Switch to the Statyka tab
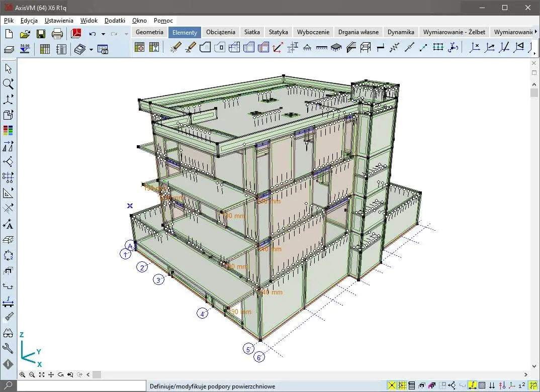 tap(278, 32)
